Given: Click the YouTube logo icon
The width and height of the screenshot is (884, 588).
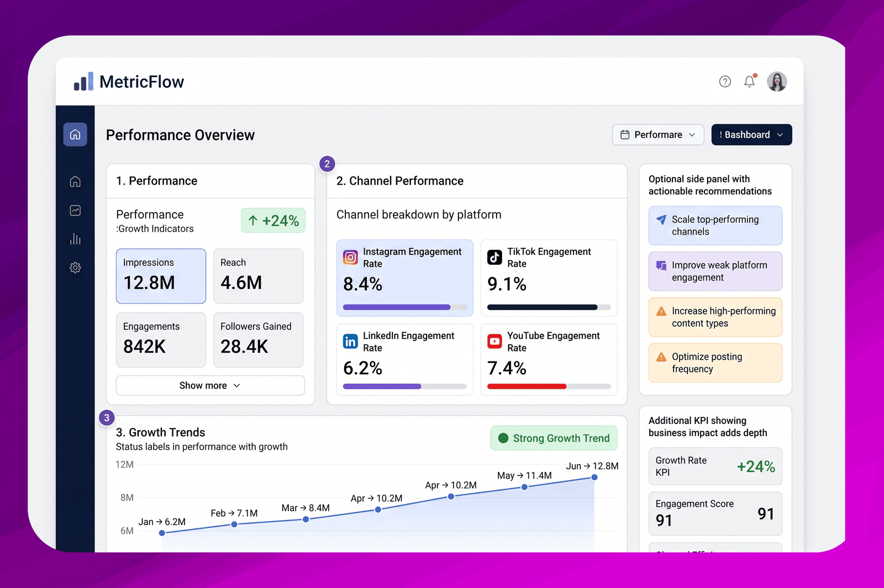Looking at the screenshot, I should coord(494,342).
